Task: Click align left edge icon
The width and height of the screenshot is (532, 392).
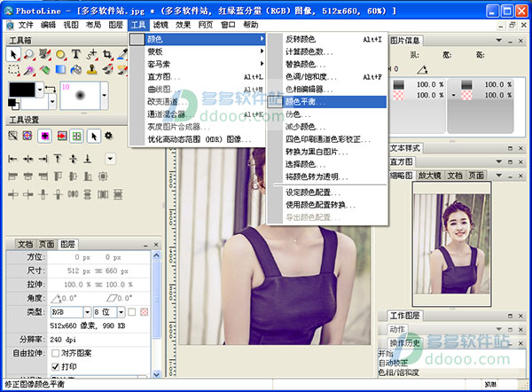Action: (12, 159)
